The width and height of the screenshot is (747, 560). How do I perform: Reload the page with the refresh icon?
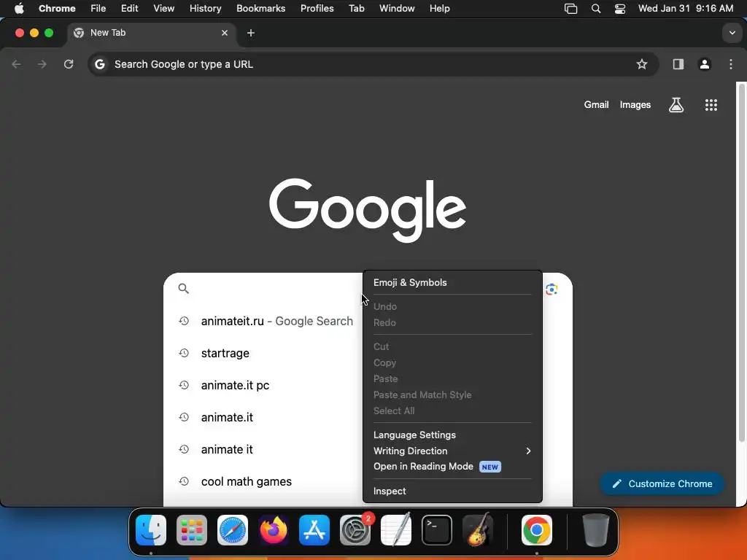[x=69, y=64]
